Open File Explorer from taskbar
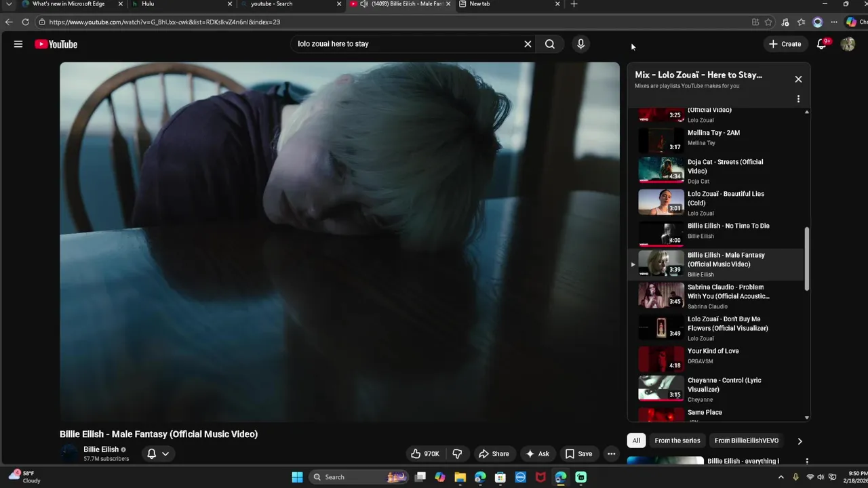The width and height of the screenshot is (868, 488). pyautogui.click(x=460, y=477)
